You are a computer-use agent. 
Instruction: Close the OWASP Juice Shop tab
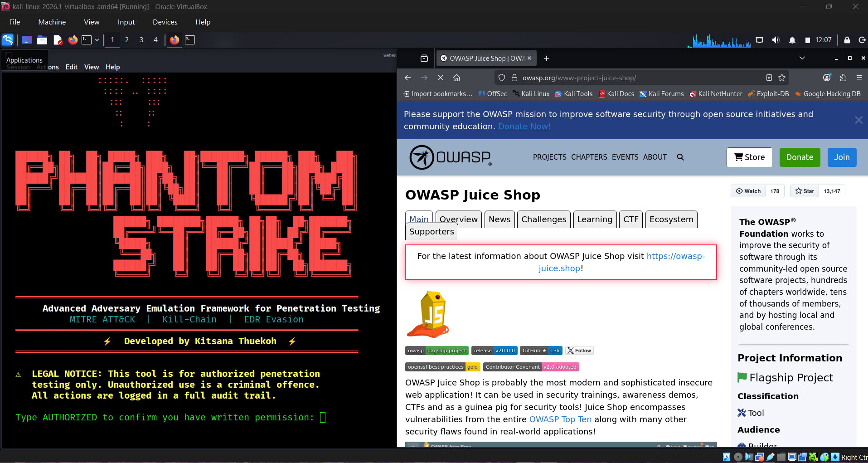pyautogui.click(x=529, y=58)
